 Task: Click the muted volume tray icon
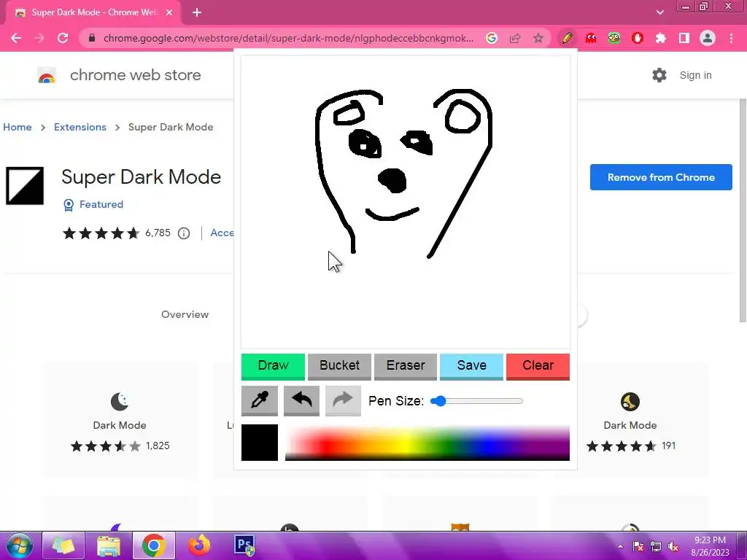(x=673, y=547)
